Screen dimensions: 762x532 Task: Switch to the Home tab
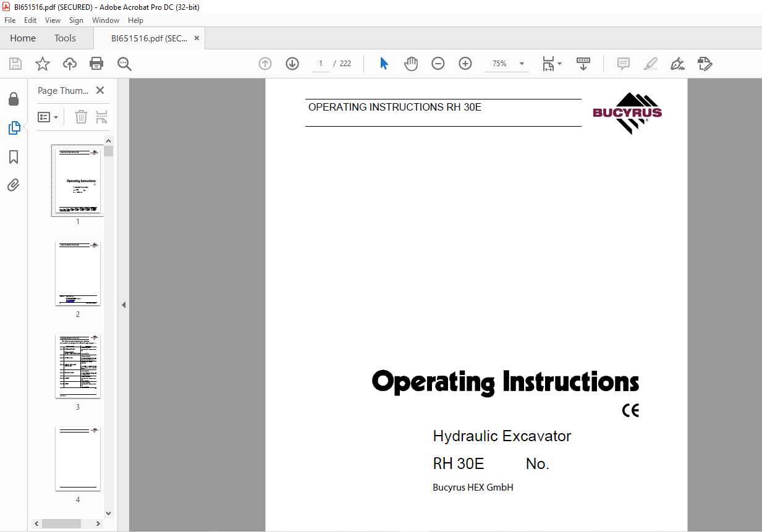[23, 38]
